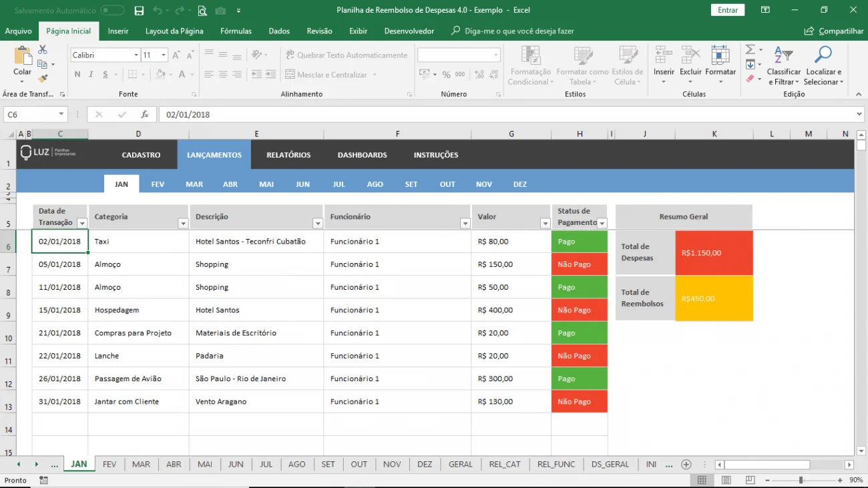Increase font size with the larger A icon
The image size is (868, 488).
176,55
